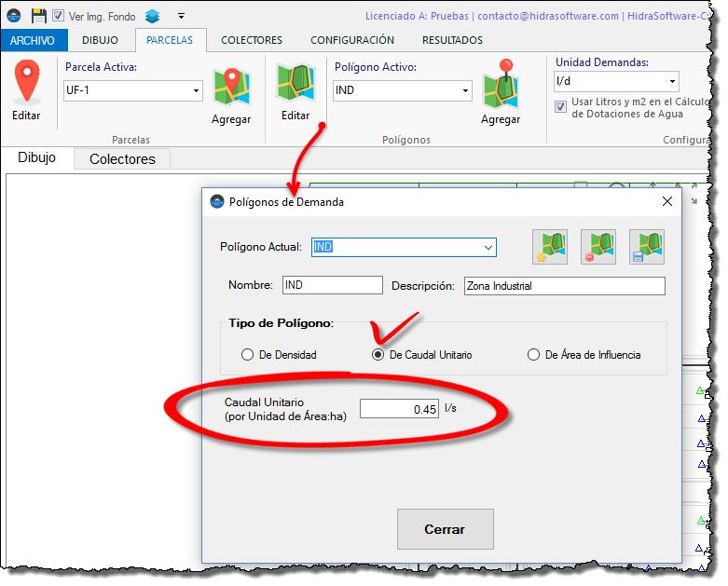Delete polygon using the red minus map icon
This screenshot has width=728, height=586.
[x=598, y=247]
